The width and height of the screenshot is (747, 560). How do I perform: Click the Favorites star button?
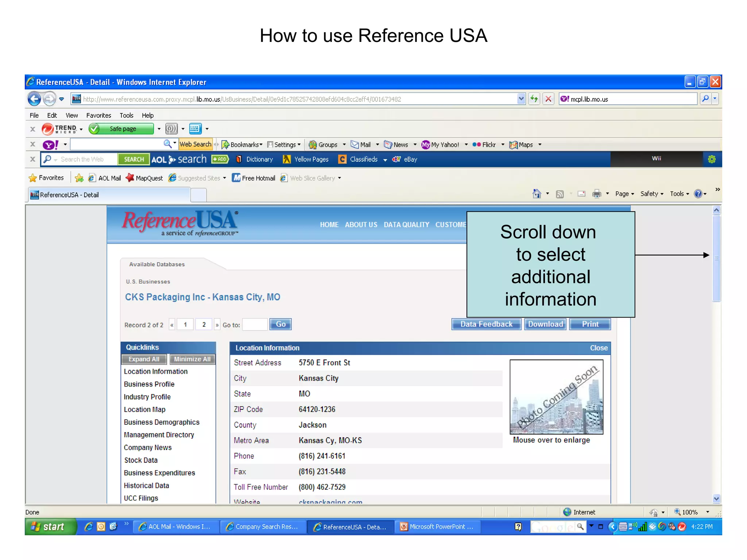coord(46,178)
